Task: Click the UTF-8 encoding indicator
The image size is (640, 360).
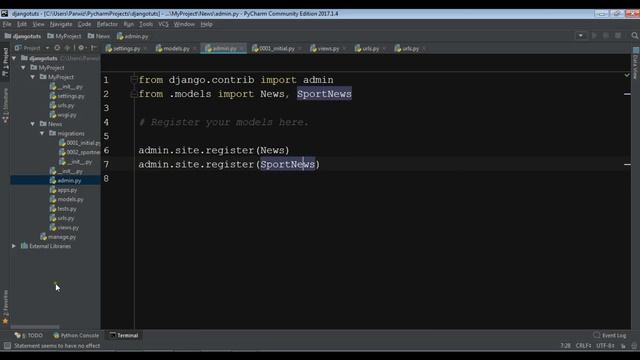Action: (605, 346)
